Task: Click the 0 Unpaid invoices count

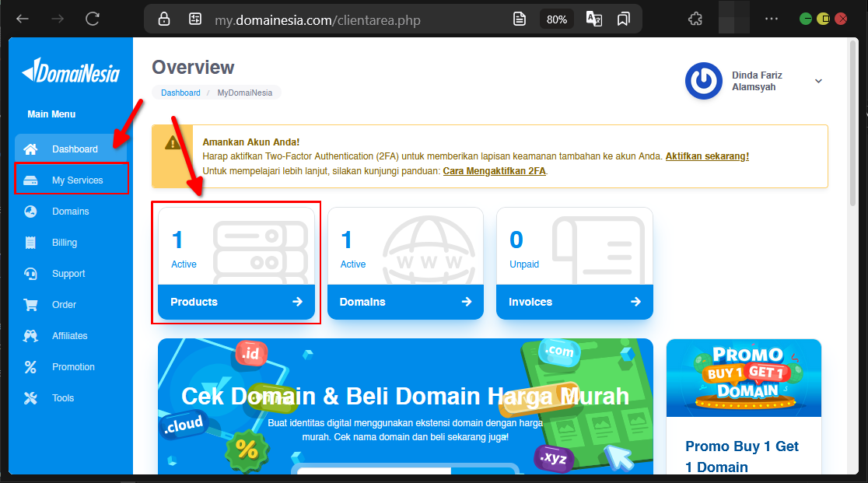Action: [523, 249]
